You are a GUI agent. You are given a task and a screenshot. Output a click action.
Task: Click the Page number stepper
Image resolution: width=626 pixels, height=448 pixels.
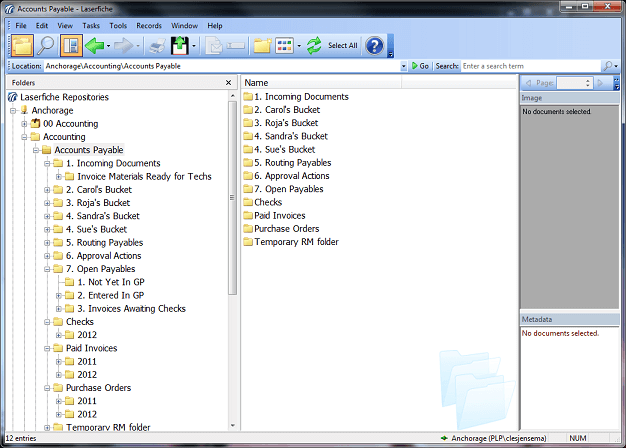click(x=587, y=83)
